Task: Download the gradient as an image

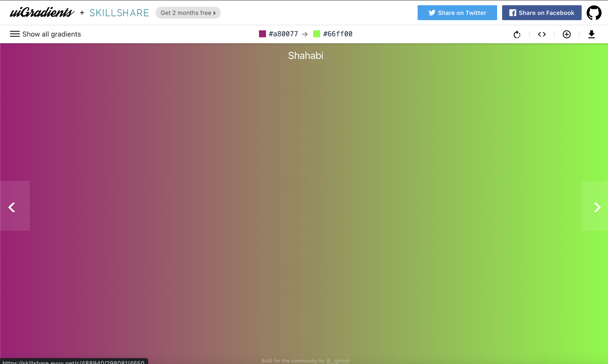Action: [592, 34]
